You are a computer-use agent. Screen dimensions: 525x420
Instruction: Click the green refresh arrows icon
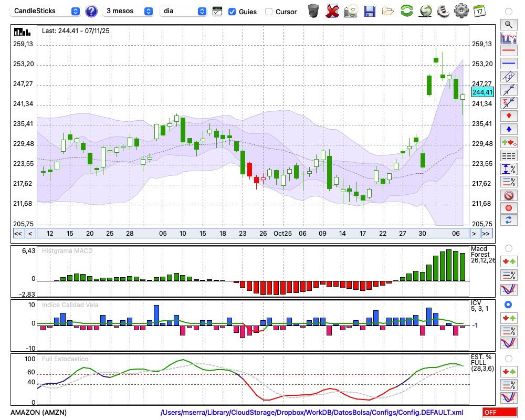click(406, 10)
